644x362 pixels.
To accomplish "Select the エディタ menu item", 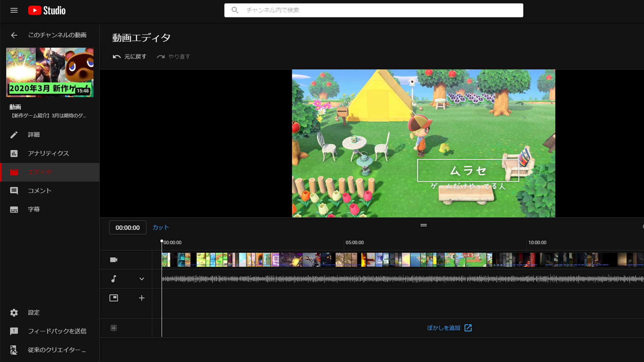I will point(50,172).
